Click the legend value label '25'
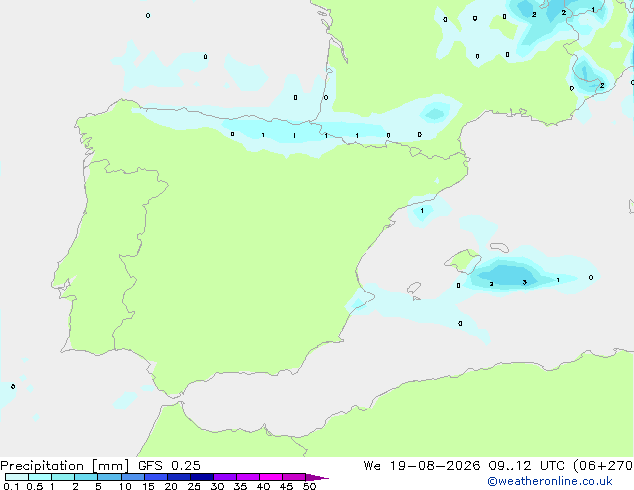Image resolution: width=634 pixels, height=490 pixels. click(x=194, y=486)
